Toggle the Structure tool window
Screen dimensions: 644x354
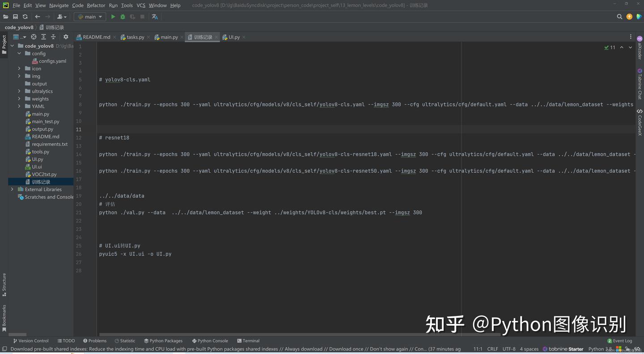click(4, 284)
